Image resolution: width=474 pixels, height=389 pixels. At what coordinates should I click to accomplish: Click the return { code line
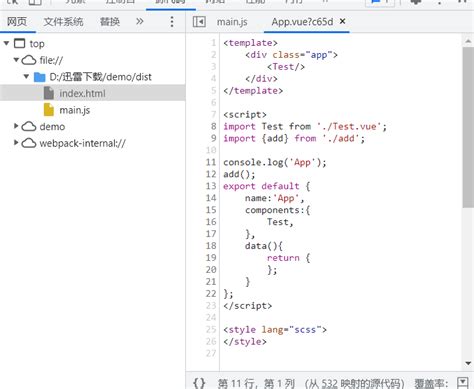point(288,258)
